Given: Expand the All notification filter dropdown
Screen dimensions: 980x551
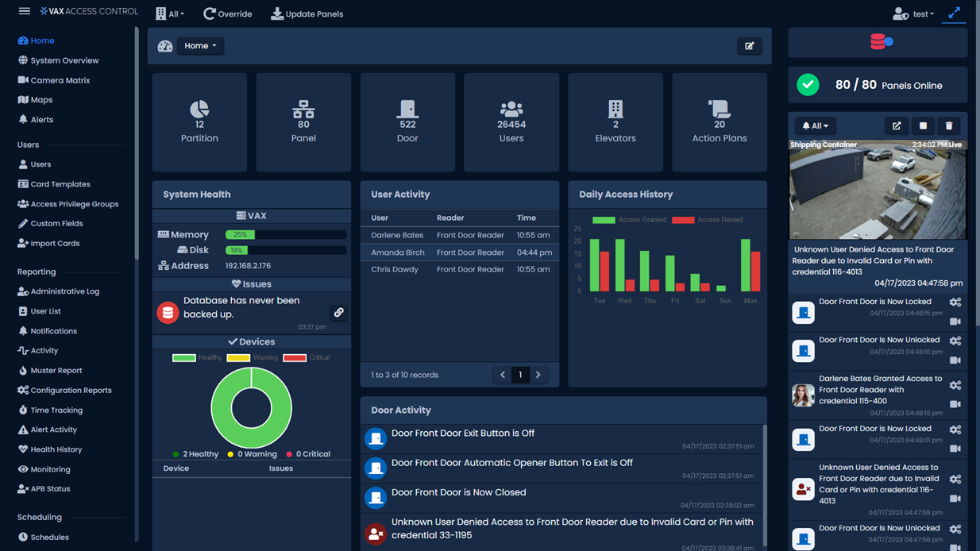Looking at the screenshot, I should (815, 125).
